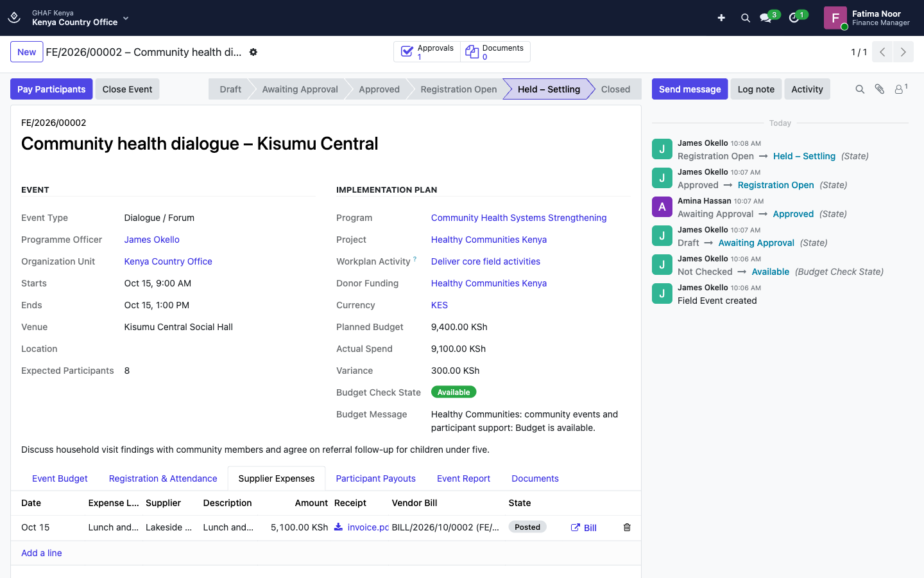Click the plus quick-create icon in top bar
This screenshot has height=578, width=924.
(721, 18)
